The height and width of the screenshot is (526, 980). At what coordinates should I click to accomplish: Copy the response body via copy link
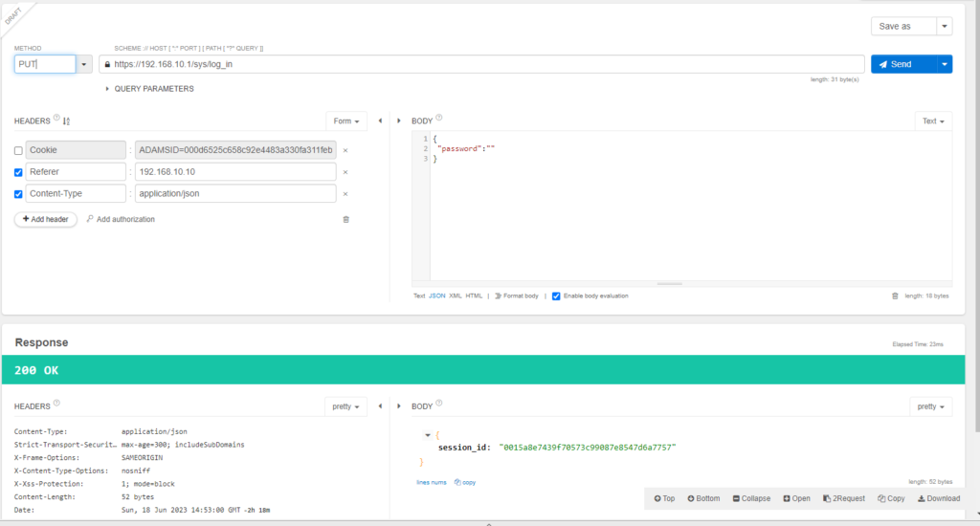(465, 482)
